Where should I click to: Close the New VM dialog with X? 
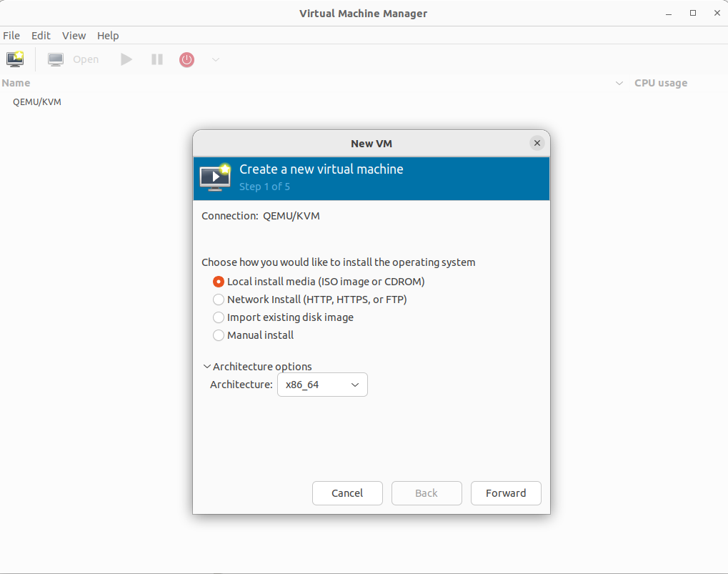click(537, 143)
